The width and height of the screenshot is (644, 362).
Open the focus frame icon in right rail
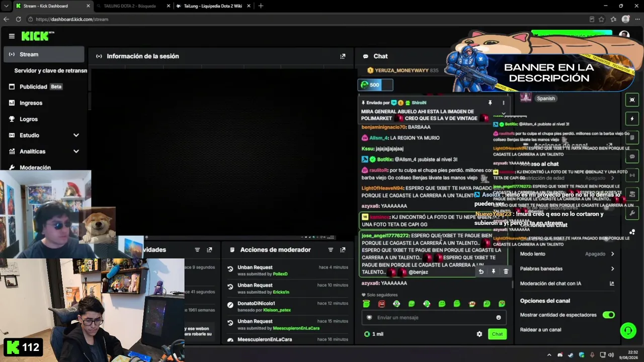632,100
